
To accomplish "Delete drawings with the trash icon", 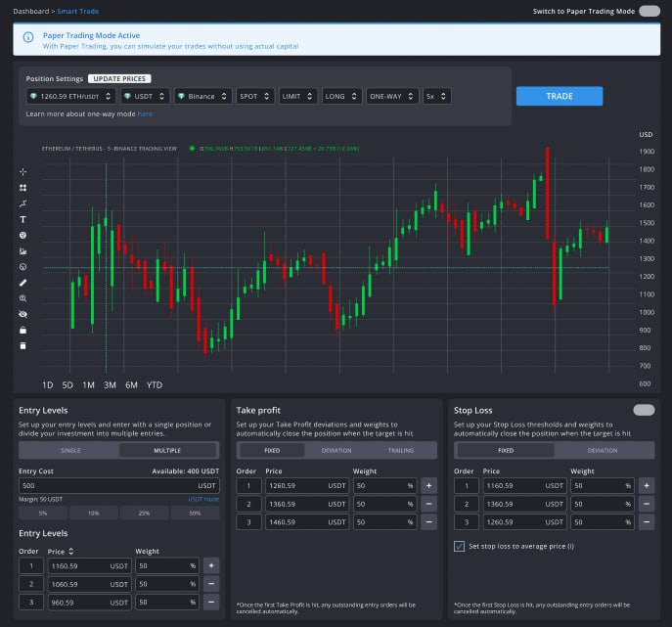I will coord(23,346).
